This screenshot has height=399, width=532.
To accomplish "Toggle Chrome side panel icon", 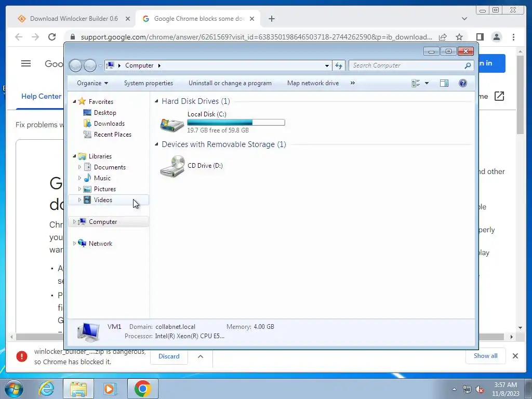I will (480, 37).
